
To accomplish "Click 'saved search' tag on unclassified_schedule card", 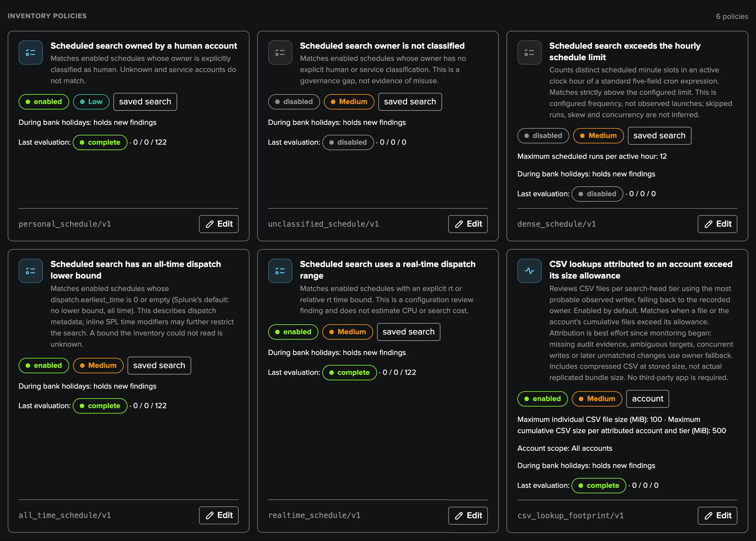I will [x=410, y=101].
